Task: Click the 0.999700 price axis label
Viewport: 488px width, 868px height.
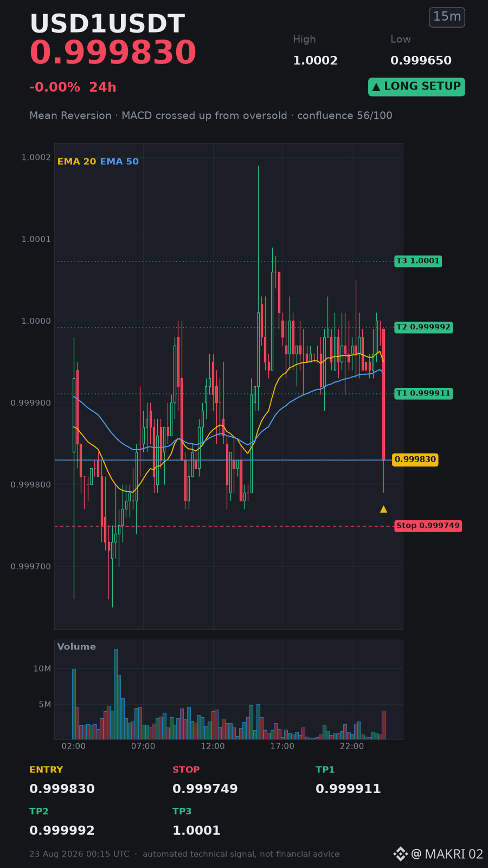Action: (31, 567)
